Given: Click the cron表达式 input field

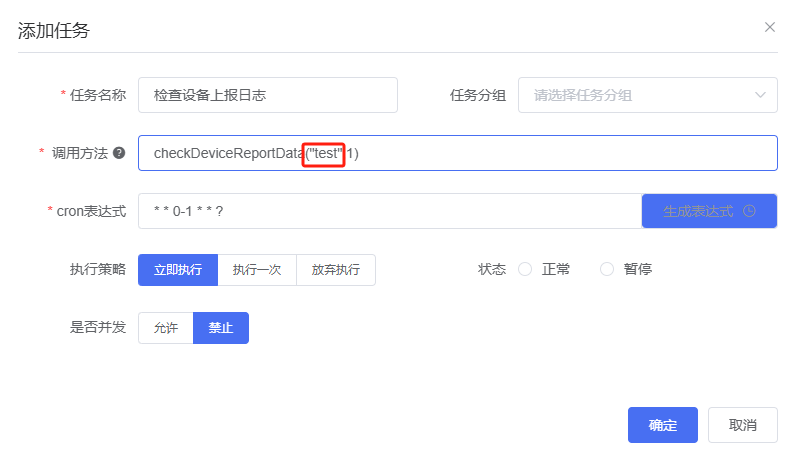Looking at the screenshot, I should pyautogui.click(x=390, y=211).
